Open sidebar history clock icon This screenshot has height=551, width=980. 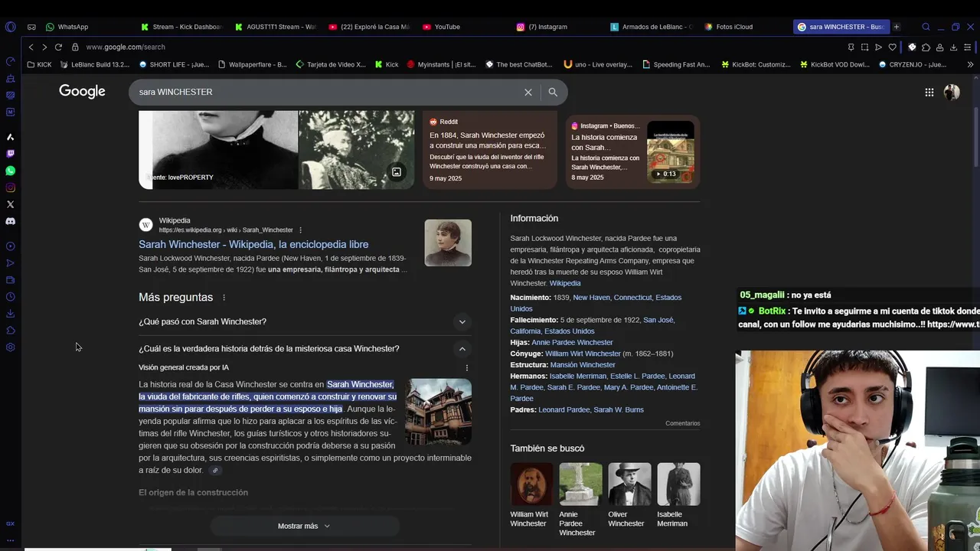pos(10,297)
